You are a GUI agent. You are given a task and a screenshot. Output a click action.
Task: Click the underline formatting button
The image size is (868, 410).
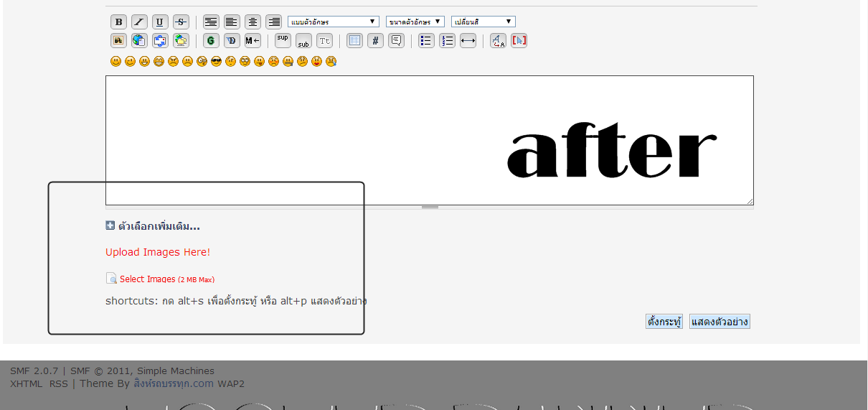click(160, 22)
